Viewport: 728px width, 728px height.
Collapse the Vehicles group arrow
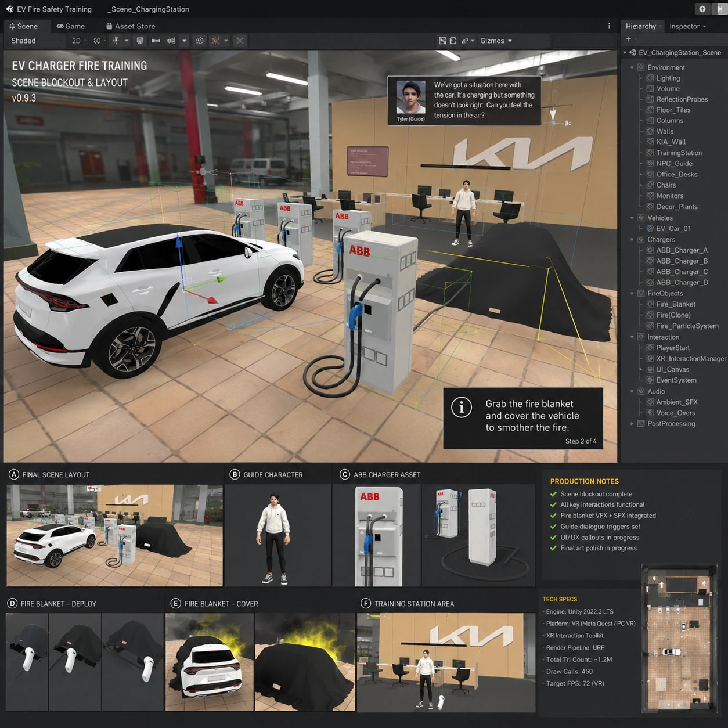[x=632, y=218]
